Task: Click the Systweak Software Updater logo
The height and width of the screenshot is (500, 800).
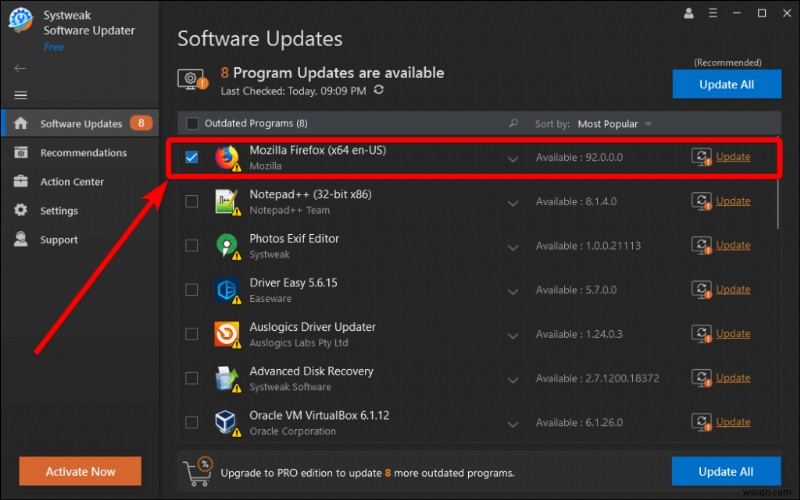Action: tap(21, 20)
